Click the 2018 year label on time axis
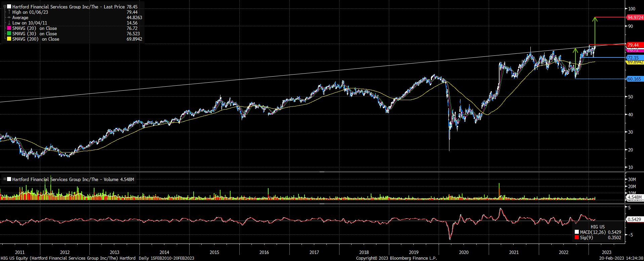The image size is (644, 261). coord(364,252)
